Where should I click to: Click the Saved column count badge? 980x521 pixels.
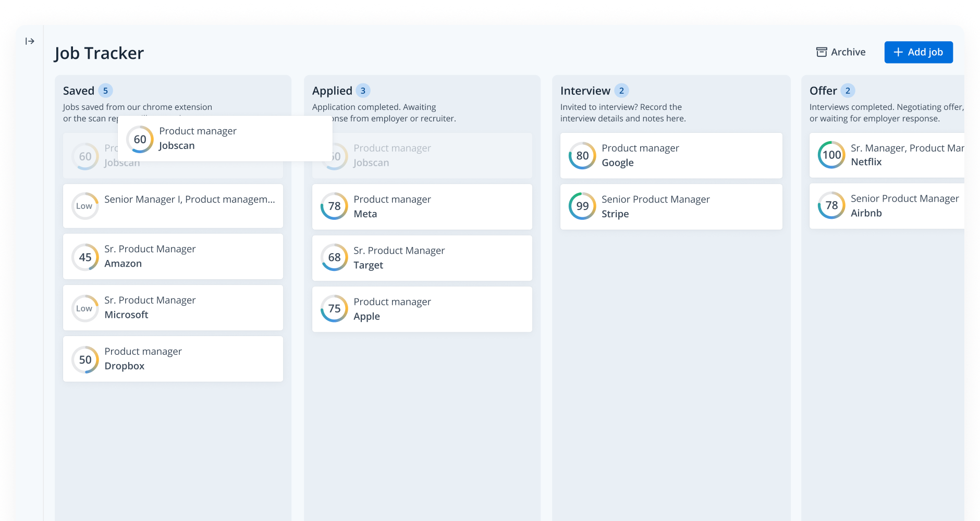point(105,91)
